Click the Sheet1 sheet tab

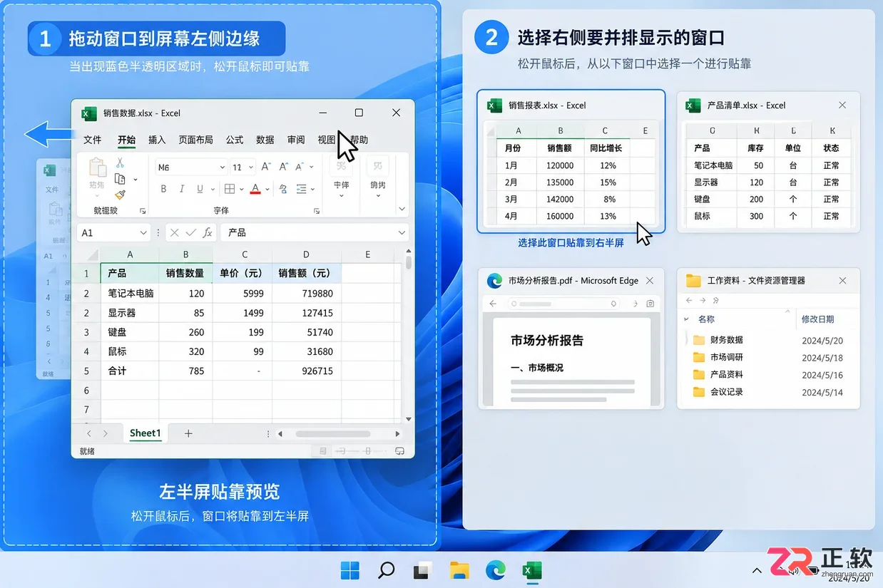(145, 433)
